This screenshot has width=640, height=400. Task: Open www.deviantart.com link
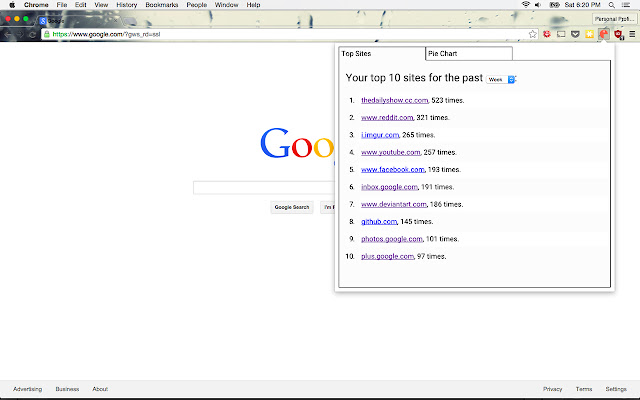394,204
